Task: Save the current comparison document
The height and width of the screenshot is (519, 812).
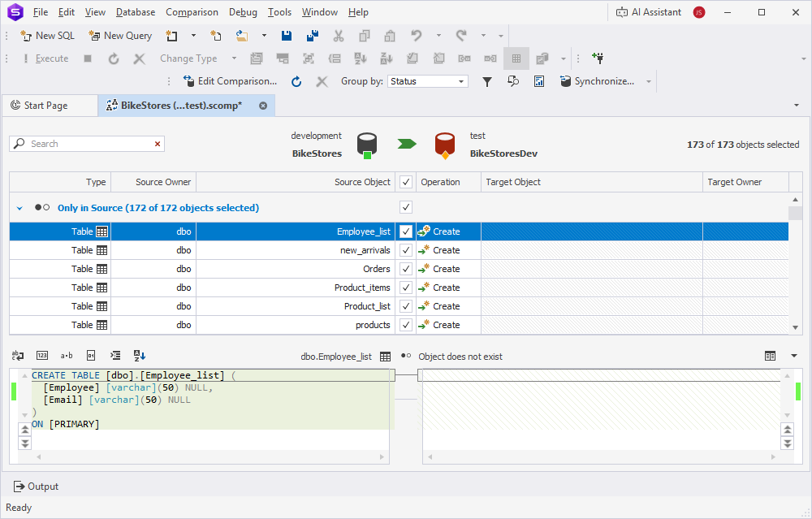Action: pos(286,35)
